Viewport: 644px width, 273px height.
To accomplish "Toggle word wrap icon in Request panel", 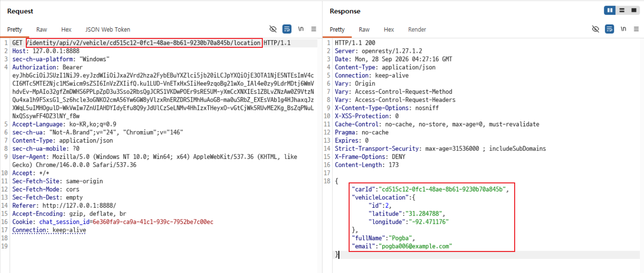I will click(287, 29).
